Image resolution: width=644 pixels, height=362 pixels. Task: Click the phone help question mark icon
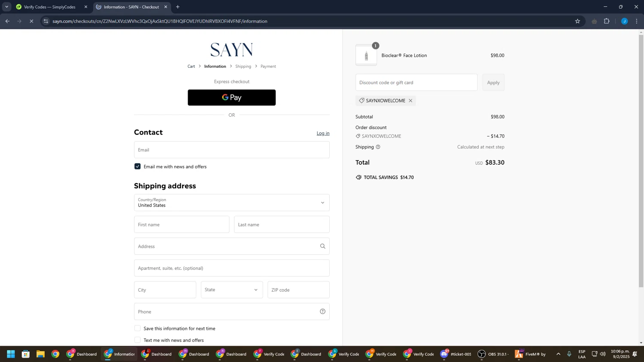[322, 311]
